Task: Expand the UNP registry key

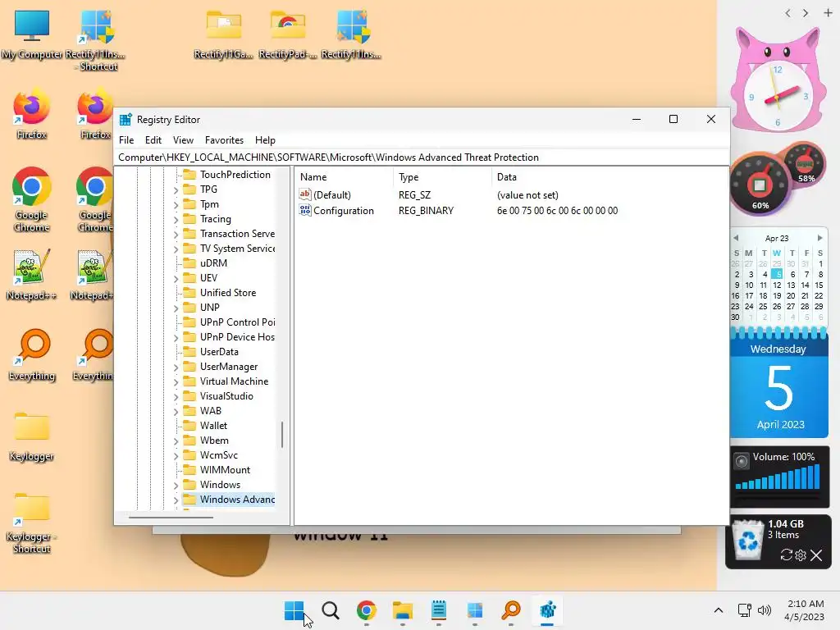Action: (176, 308)
